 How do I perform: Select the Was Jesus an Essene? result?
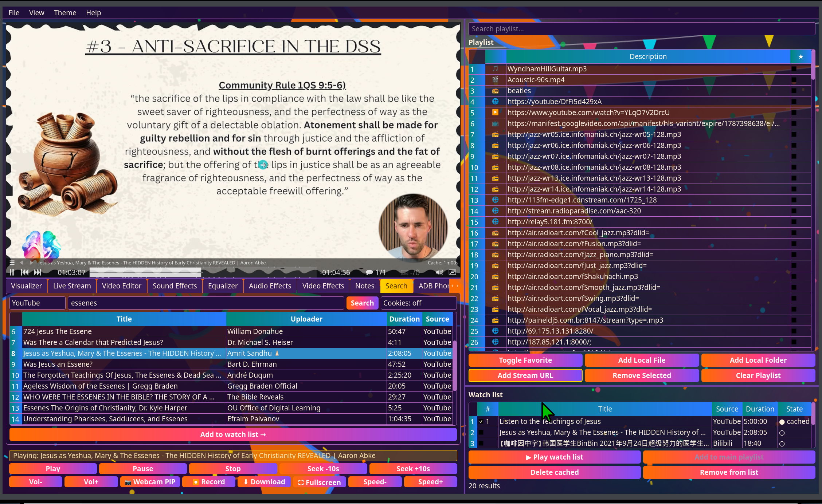pos(231,364)
